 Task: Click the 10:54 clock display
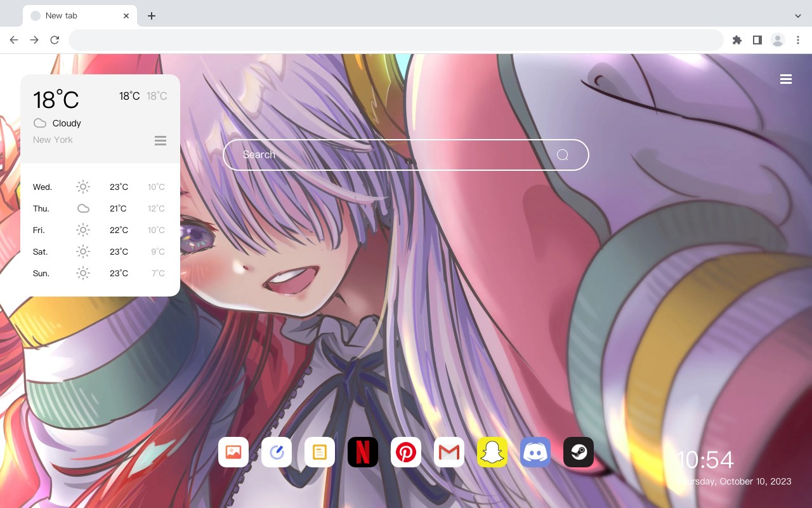[x=705, y=460]
